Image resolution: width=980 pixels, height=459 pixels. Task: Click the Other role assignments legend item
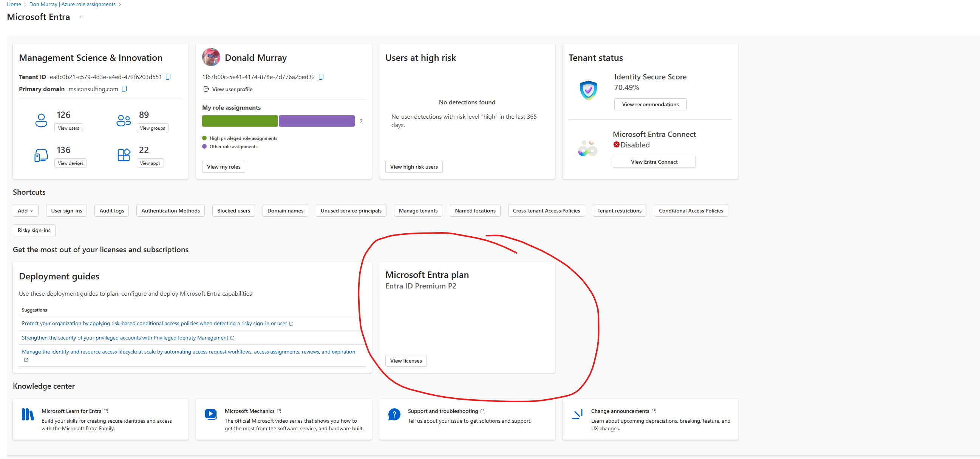pos(230,147)
